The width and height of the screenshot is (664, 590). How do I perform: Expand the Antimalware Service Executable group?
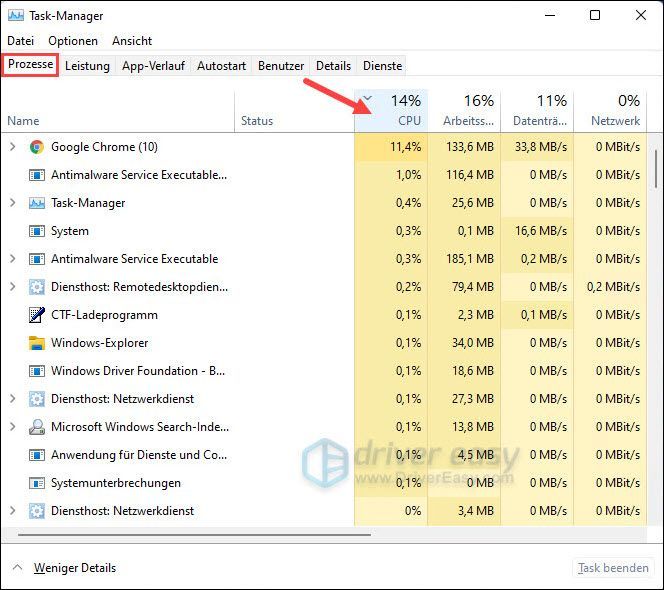coord(13,259)
